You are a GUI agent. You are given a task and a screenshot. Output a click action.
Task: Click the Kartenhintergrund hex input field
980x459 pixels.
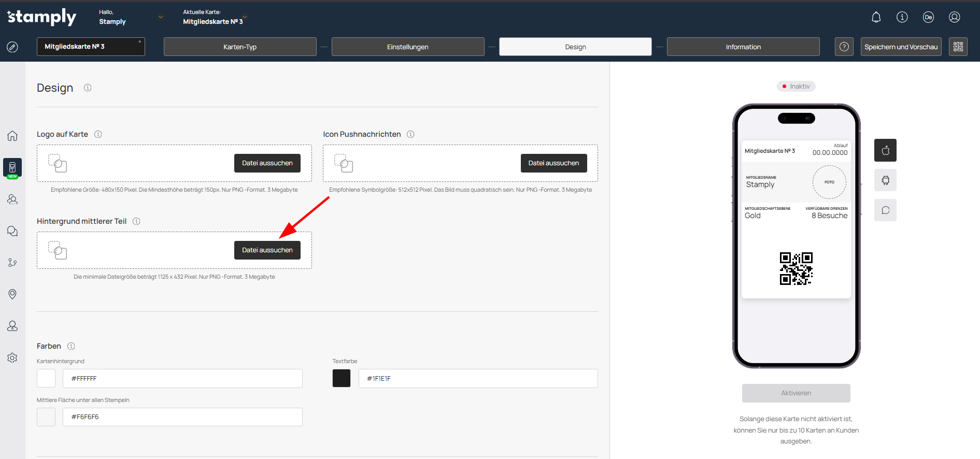click(182, 378)
